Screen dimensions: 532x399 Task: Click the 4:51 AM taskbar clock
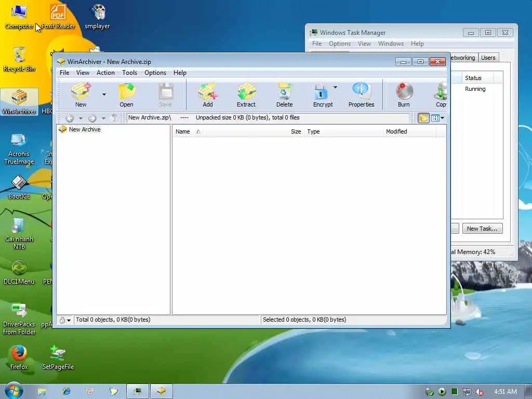[x=506, y=392]
